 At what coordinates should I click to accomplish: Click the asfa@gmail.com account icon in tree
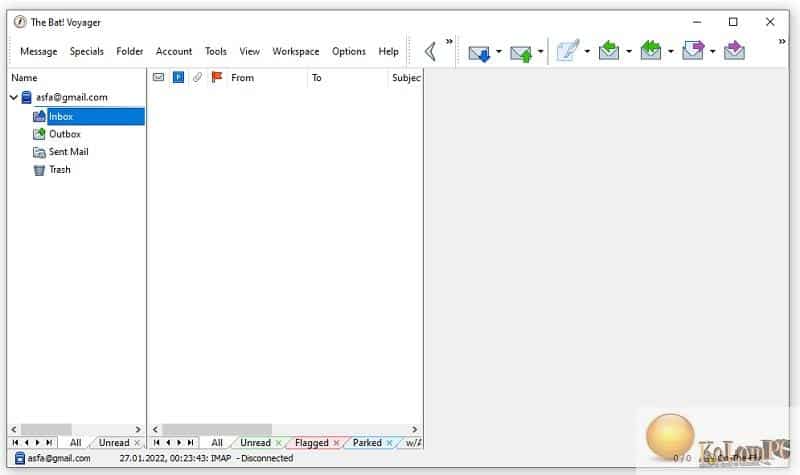click(27, 97)
